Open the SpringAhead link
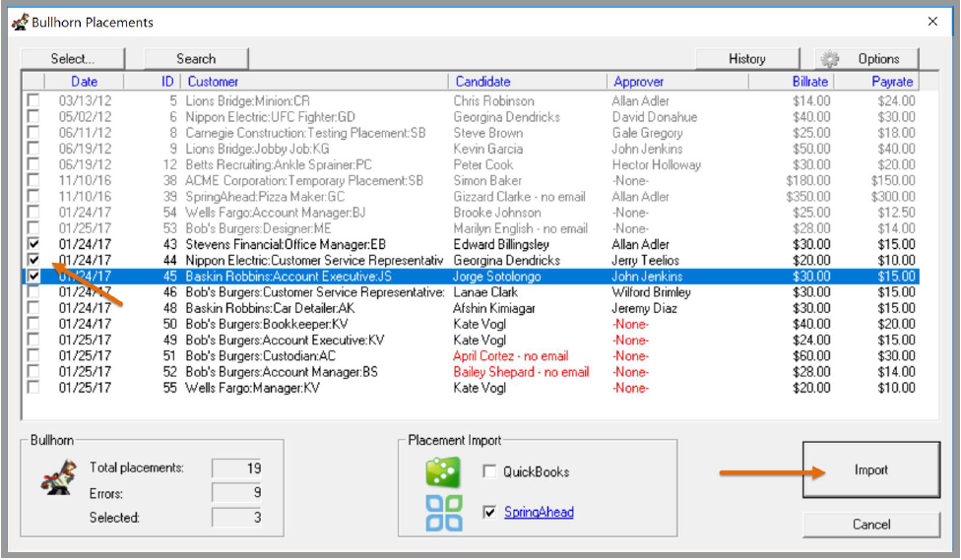The image size is (961, 560). (539, 512)
